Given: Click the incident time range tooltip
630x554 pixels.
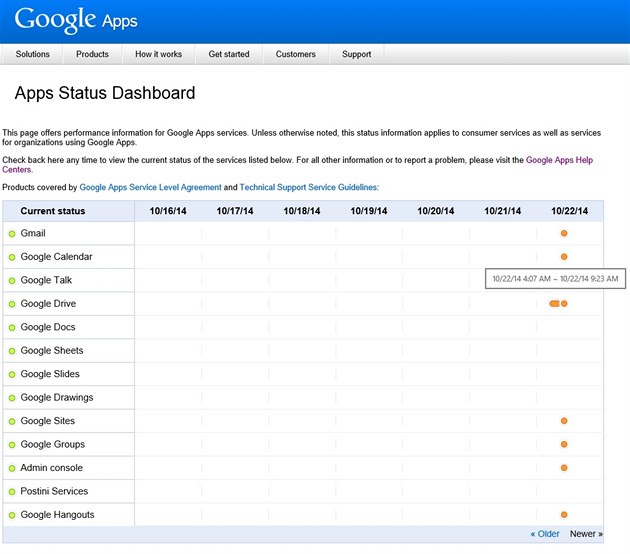Looking at the screenshot, I should coord(555,278).
